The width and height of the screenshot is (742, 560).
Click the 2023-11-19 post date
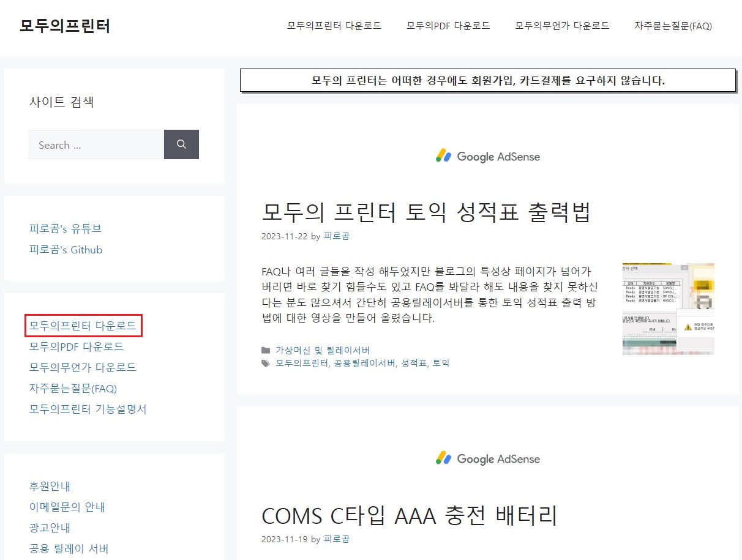point(285,539)
